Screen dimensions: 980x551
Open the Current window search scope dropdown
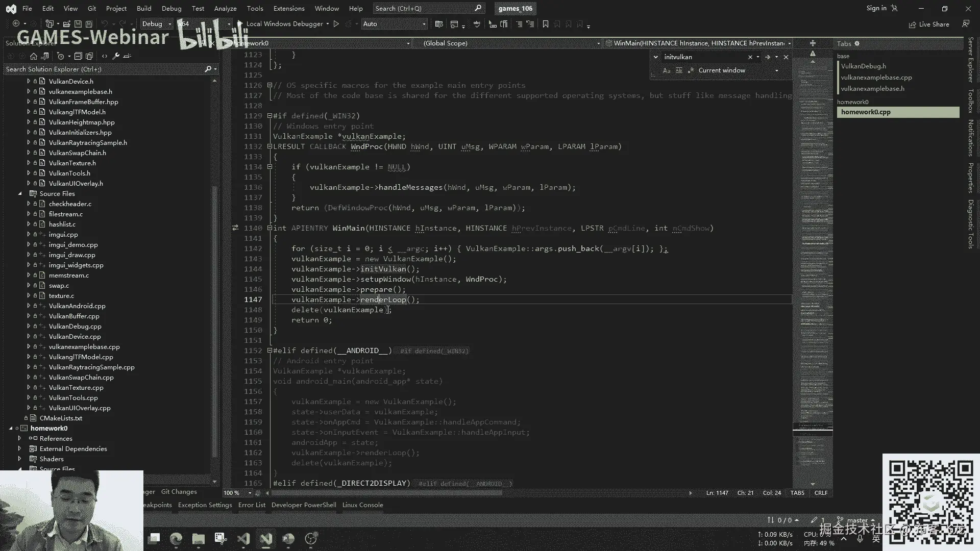point(776,70)
